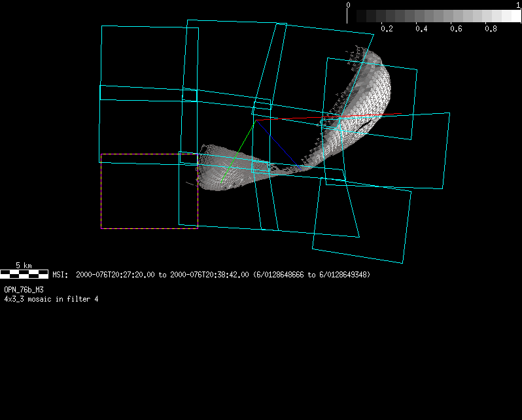This screenshot has width=522, height=420.
Task: Click the 0.8 tick label on the colorbar
Action: tap(490, 29)
